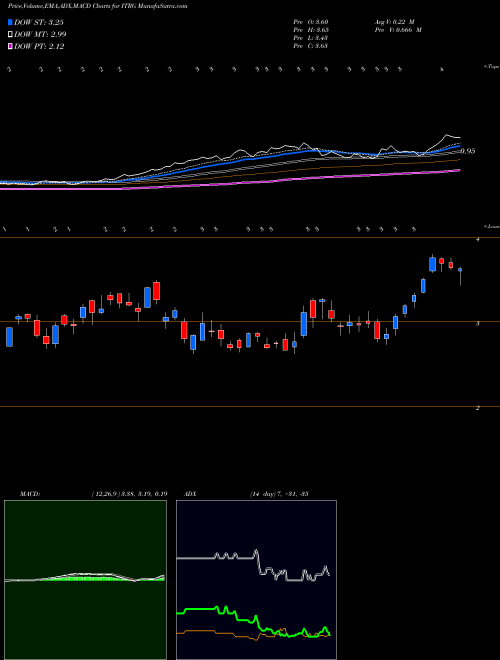This screenshot has width=500, height=660.
Task: Open the green MACD indicator chart
Action: [x=85, y=580]
